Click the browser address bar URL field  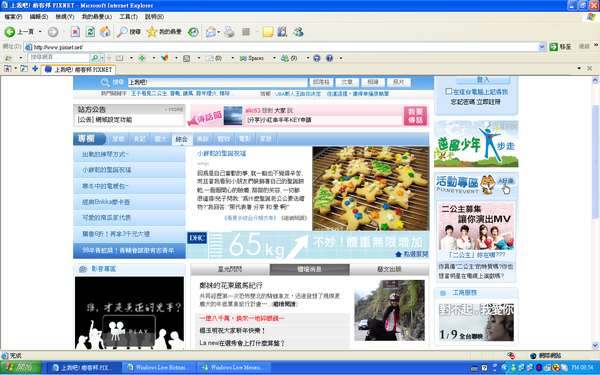point(285,47)
